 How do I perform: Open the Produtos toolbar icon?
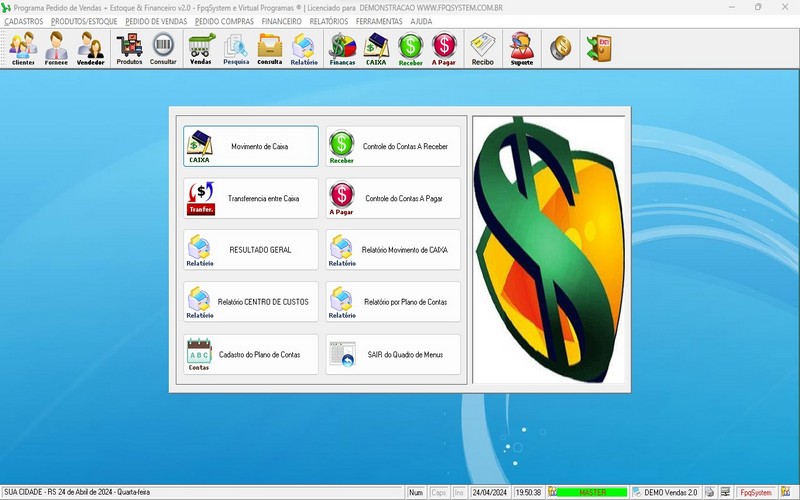129,48
